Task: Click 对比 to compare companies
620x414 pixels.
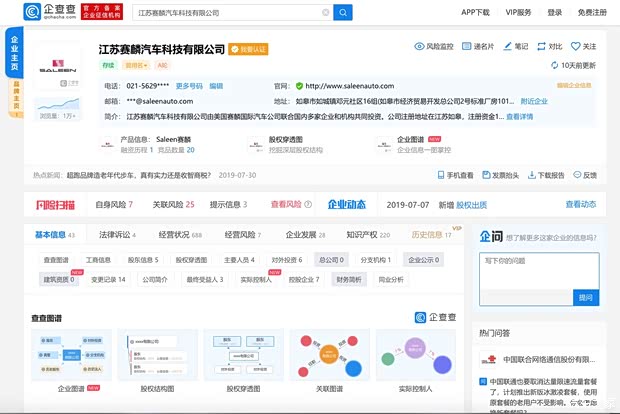Action: tap(549, 46)
